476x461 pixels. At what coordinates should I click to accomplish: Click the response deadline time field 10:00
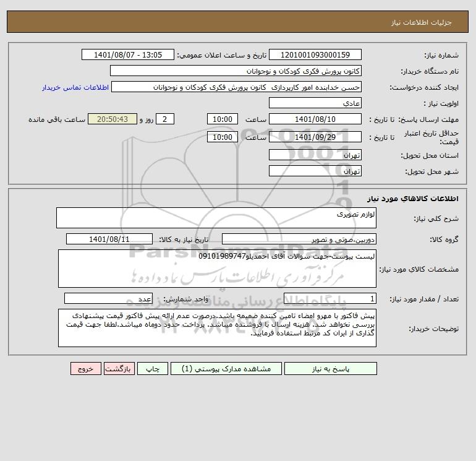222,119
